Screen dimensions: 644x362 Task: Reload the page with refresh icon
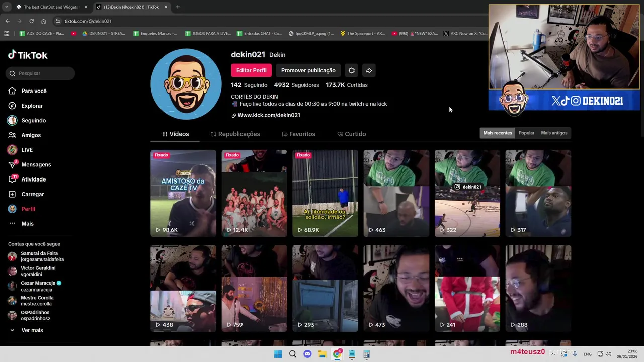31,21
